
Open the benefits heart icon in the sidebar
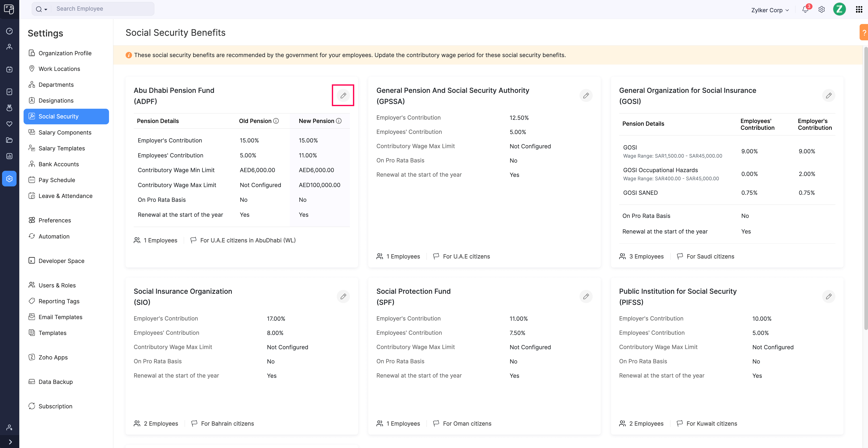click(9, 124)
